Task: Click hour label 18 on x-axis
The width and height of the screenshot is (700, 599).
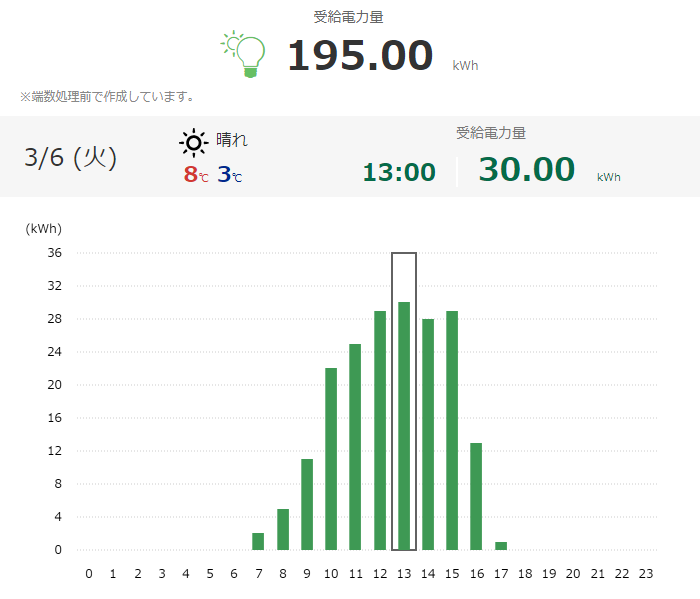Action: pos(525,574)
